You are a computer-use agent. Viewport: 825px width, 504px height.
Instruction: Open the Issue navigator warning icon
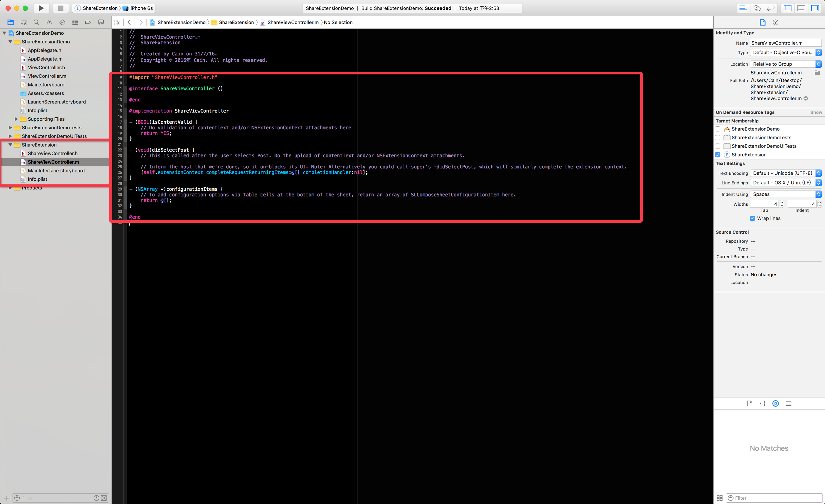49,22
